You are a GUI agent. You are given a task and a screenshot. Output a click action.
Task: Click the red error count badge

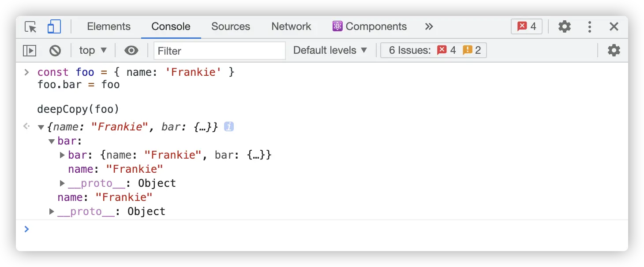point(527,27)
